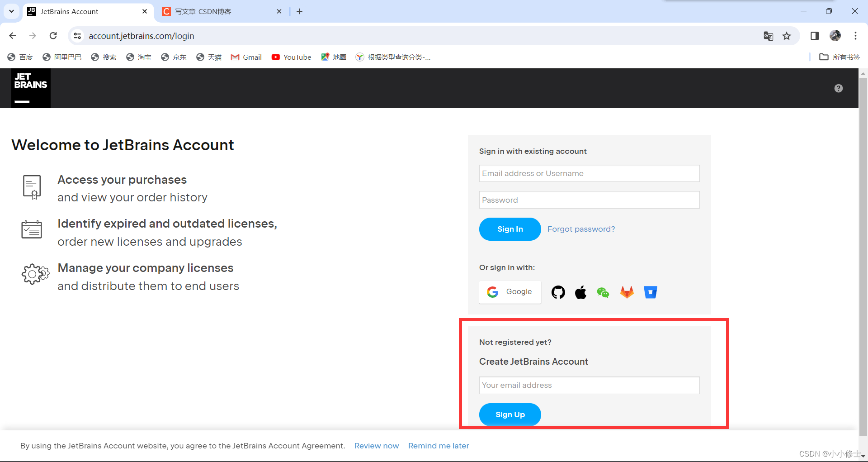This screenshot has height=462, width=868.
Task: Click Review now agreement link
Action: click(x=377, y=446)
